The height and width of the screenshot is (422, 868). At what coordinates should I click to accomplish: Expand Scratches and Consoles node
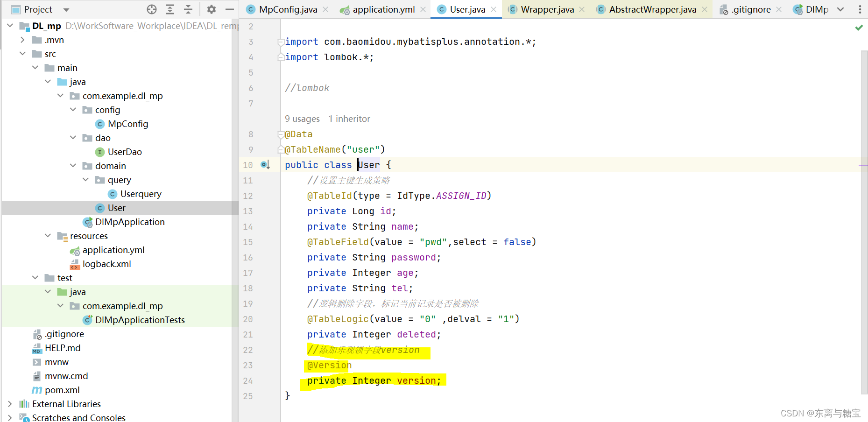pyautogui.click(x=10, y=418)
